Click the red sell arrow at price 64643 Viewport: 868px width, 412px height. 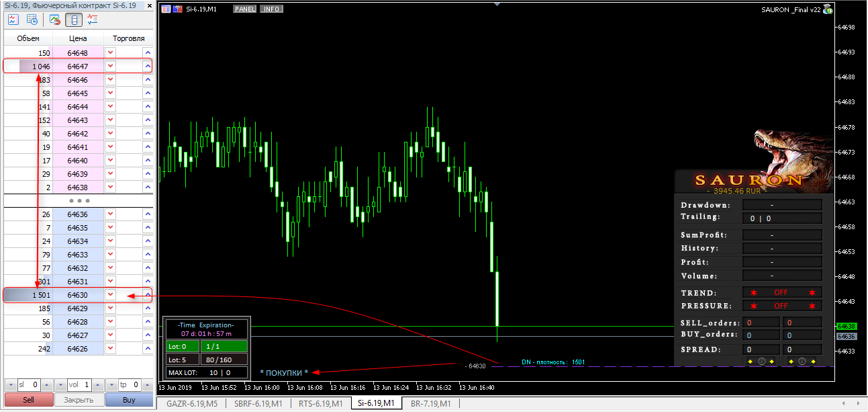111,120
